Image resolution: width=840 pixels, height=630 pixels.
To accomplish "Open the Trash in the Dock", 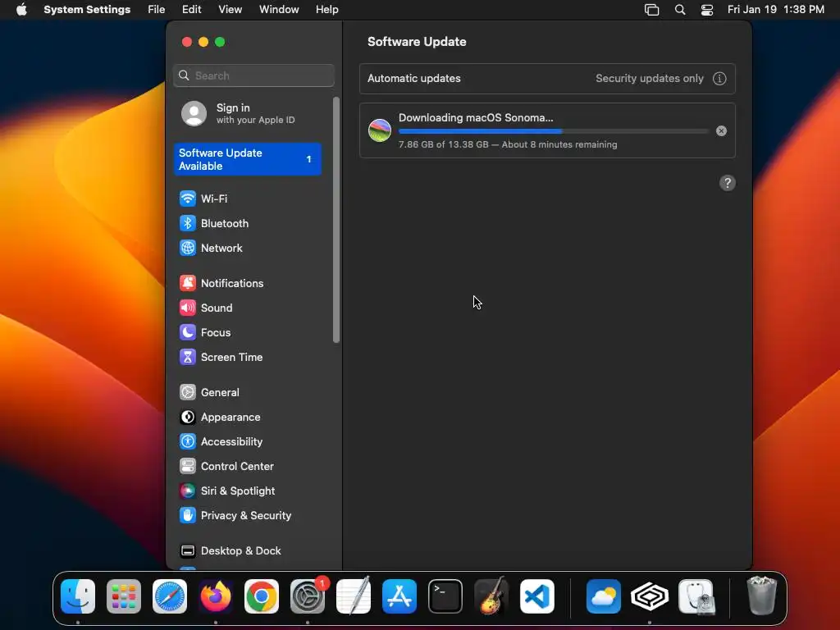I will [762, 596].
